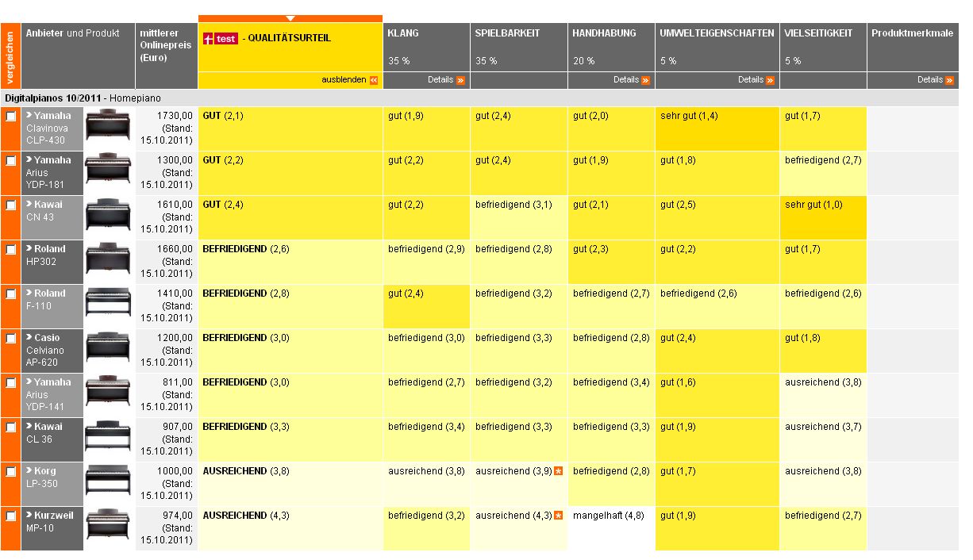The height and width of the screenshot is (560, 973).
Task: Click price 1730,00 for Clavinova CLP-430
Action: tap(176, 116)
